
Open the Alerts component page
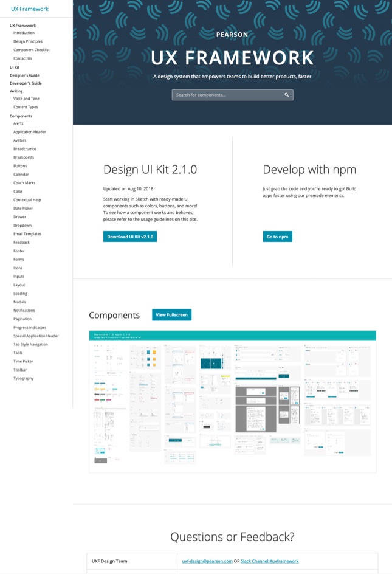pos(18,123)
